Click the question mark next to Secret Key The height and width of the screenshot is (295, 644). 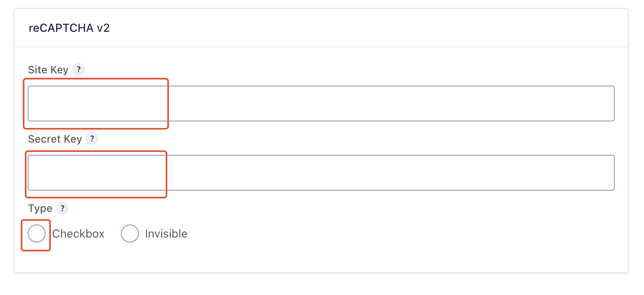point(92,139)
